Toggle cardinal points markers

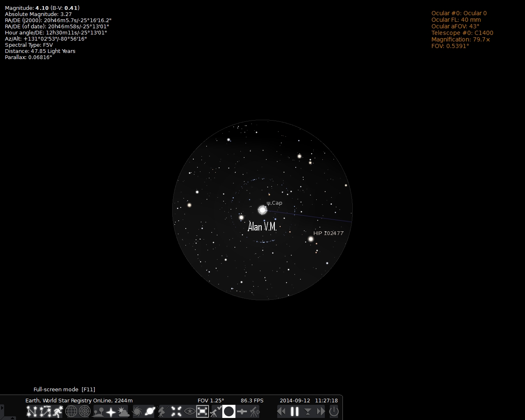click(111, 411)
